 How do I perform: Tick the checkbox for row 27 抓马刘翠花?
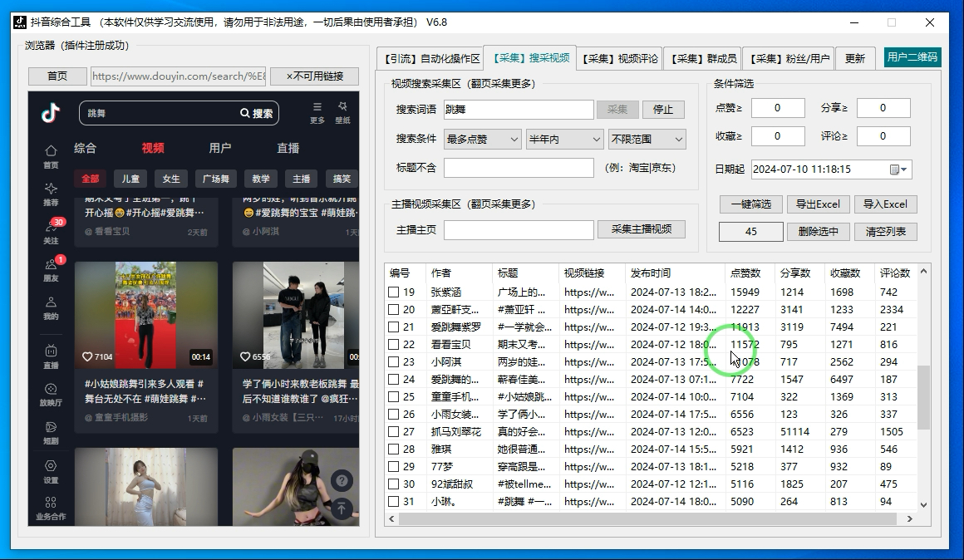(x=393, y=432)
